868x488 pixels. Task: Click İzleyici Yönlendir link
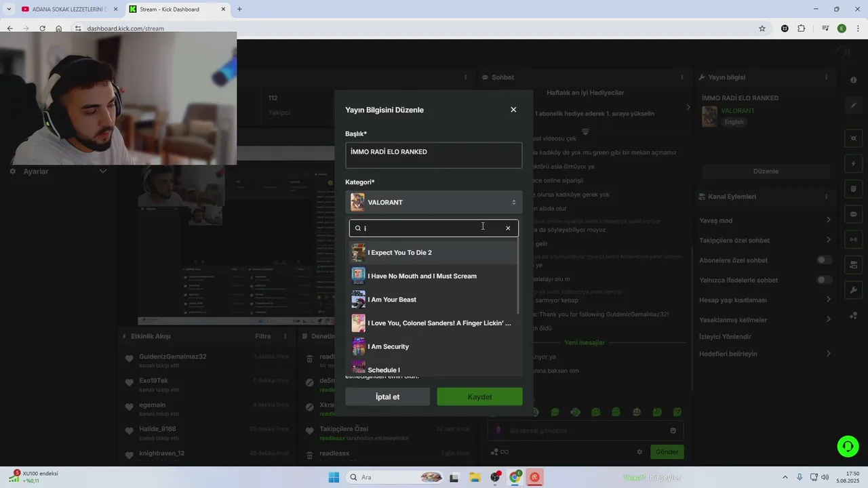[x=725, y=337]
